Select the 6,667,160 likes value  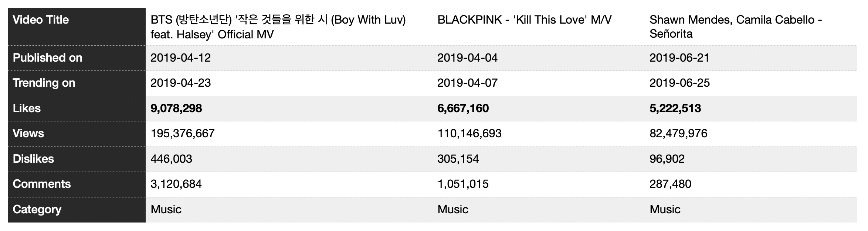click(x=463, y=108)
